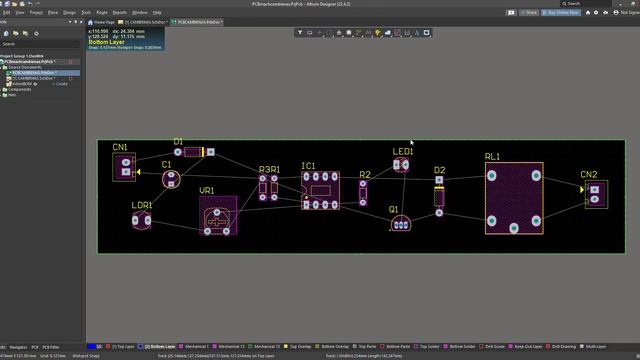Open the Edit menu
The height and width of the screenshot is (360, 640).
[7, 13]
